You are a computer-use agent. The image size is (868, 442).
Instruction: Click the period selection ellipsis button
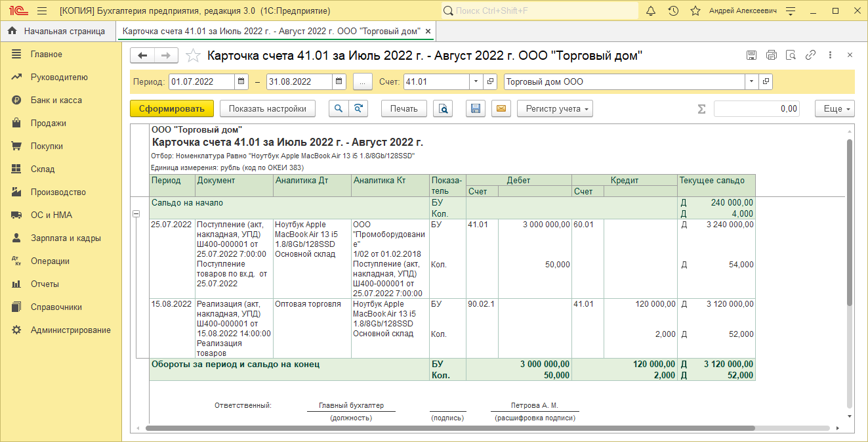[x=363, y=82]
